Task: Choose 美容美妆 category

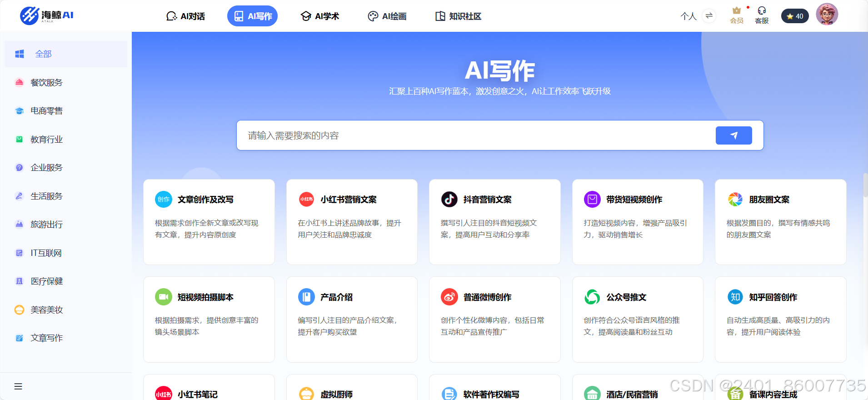Action: click(66, 310)
